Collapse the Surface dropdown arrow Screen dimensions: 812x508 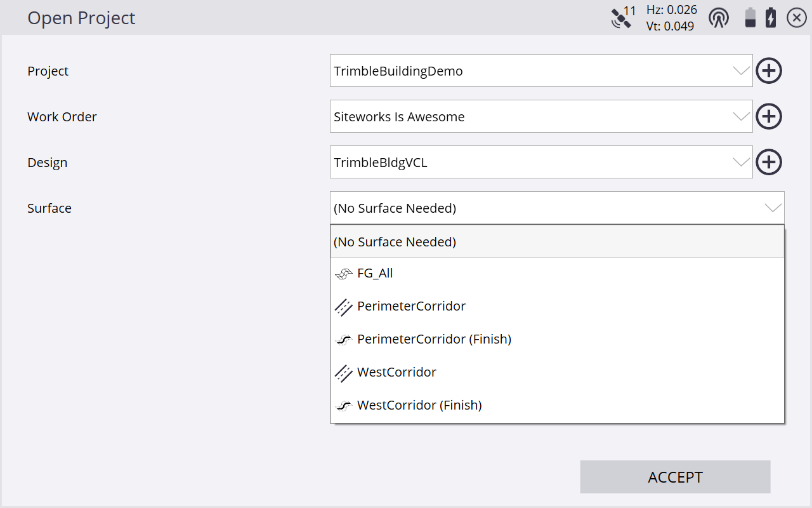(773, 208)
